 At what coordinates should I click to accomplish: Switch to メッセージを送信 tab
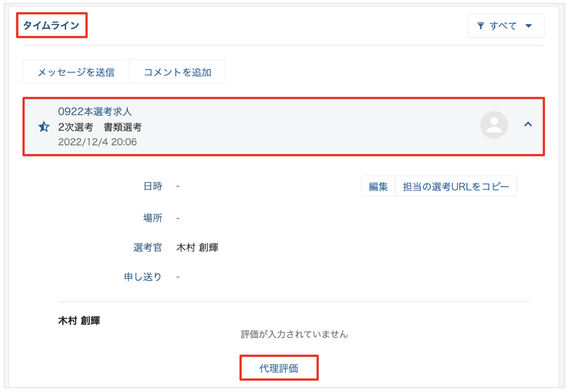coord(76,72)
